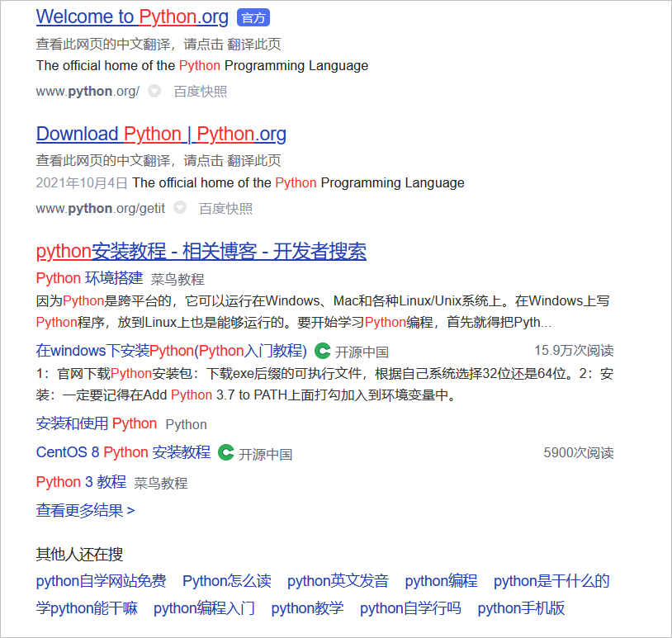Search related term python编程

click(x=441, y=581)
